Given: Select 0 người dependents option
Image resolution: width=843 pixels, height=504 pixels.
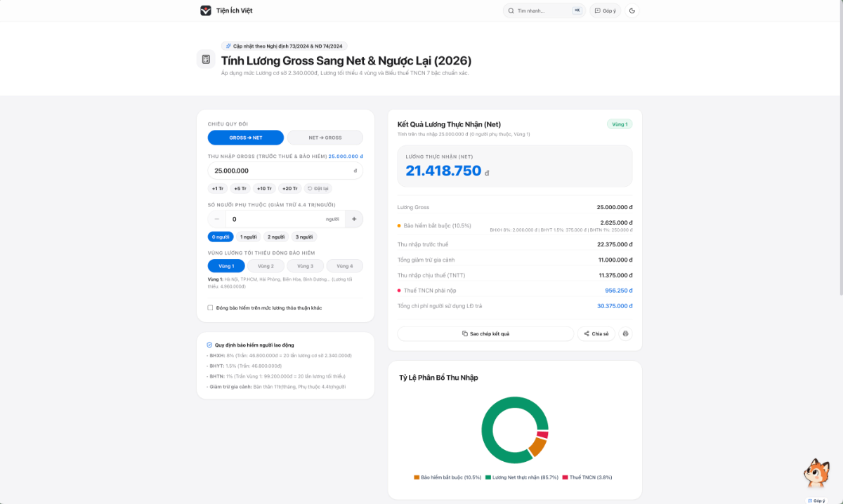Looking at the screenshot, I should (220, 237).
